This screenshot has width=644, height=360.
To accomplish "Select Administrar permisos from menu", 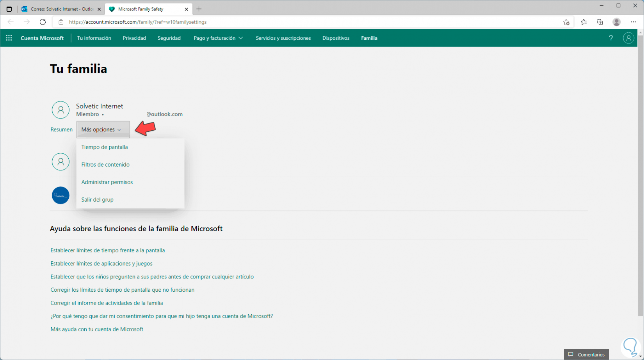I will [107, 182].
